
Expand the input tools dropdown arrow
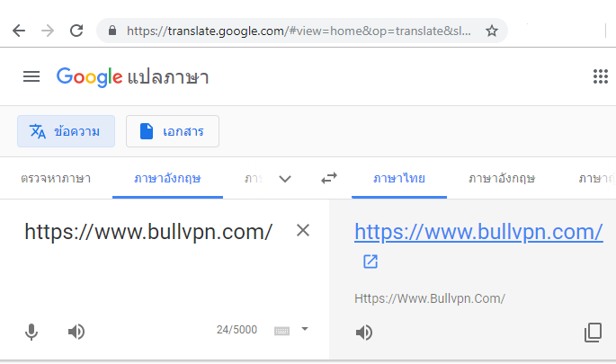[305, 329]
